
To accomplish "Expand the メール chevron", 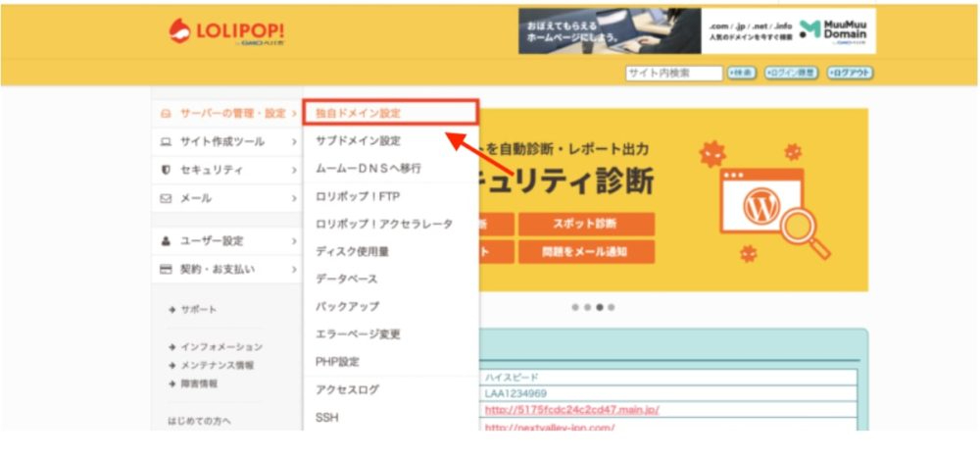I will point(294,198).
